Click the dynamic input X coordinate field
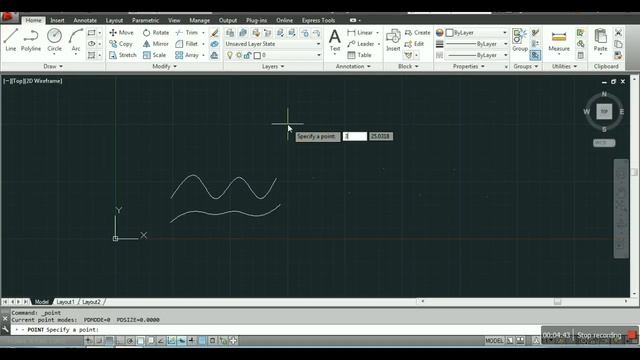Screen dimensions: 640x360 coord(355,136)
